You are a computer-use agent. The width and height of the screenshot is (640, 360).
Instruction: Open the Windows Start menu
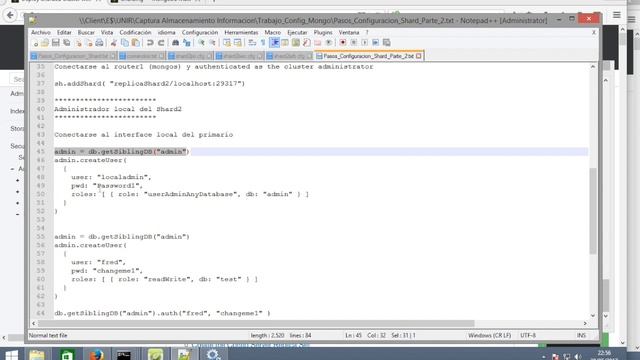11,354
